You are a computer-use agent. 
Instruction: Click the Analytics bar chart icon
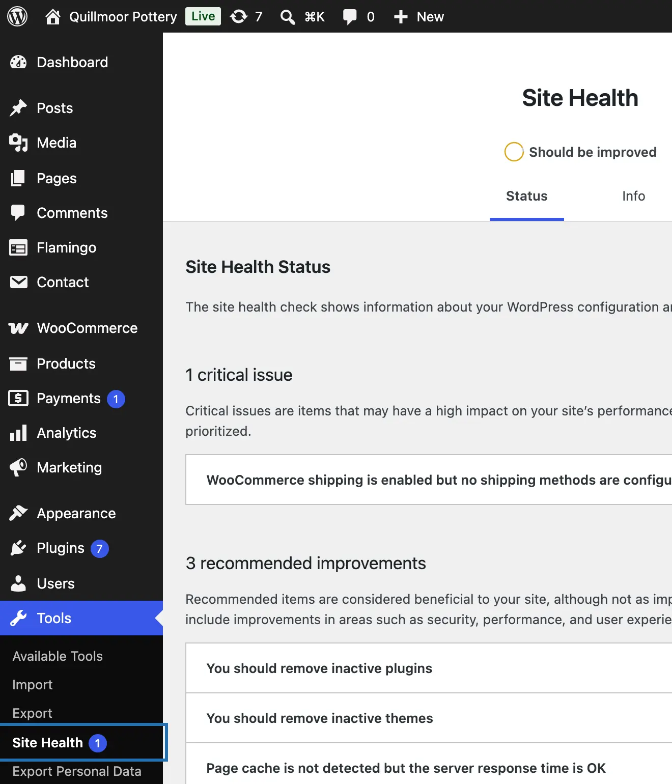pyautogui.click(x=18, y=433)
